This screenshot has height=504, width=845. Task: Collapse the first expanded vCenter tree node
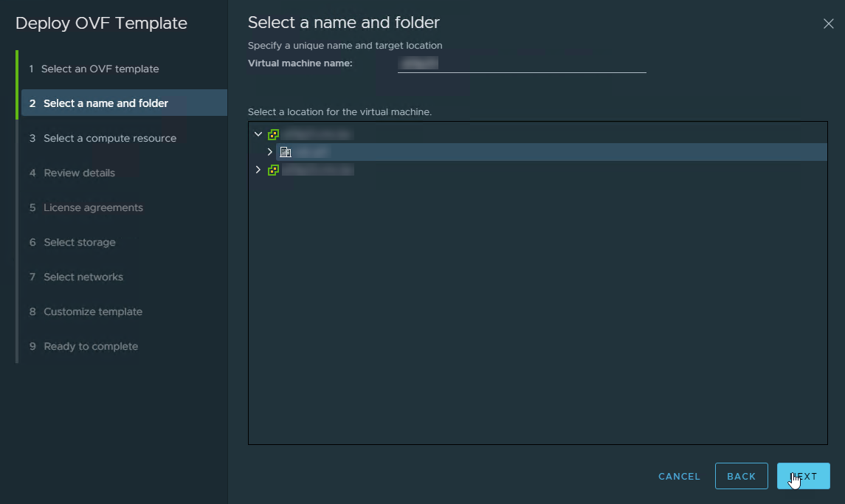click(258, 134)
